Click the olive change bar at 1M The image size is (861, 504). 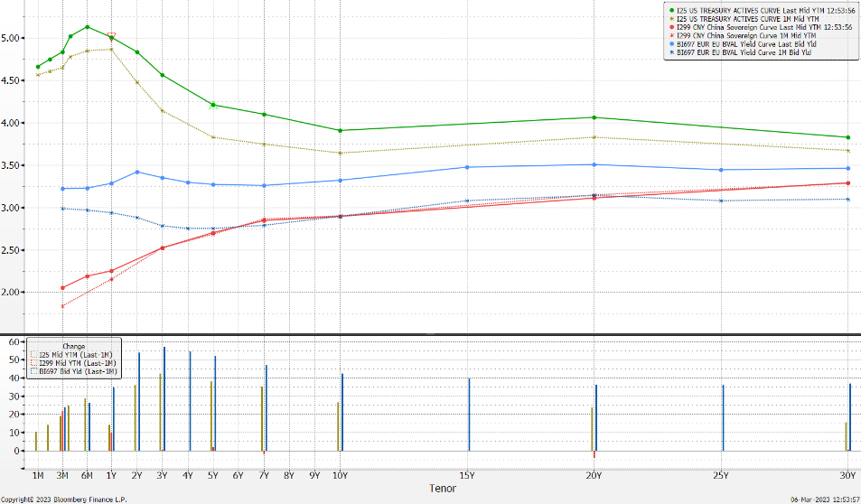coord(36,442)
